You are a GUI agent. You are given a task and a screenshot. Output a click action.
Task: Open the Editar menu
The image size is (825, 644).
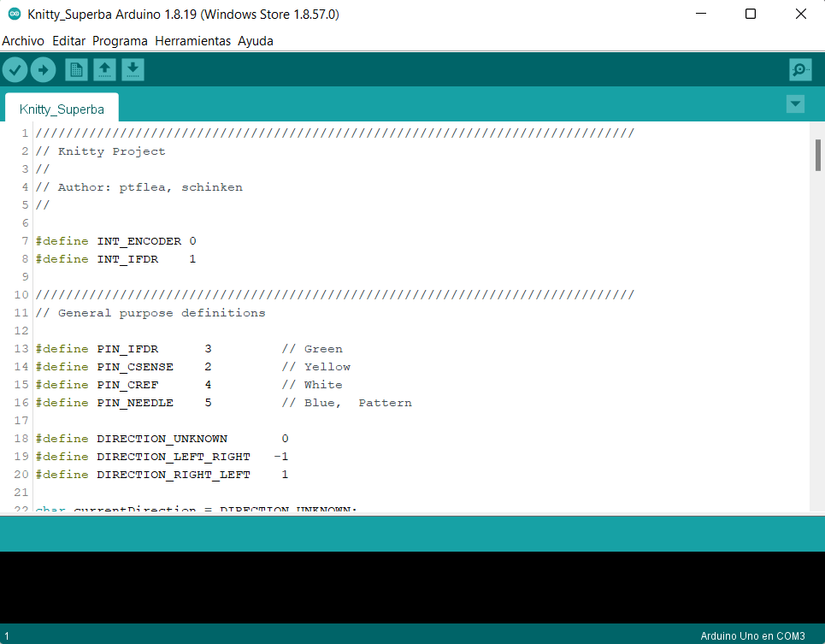(69, 40)
